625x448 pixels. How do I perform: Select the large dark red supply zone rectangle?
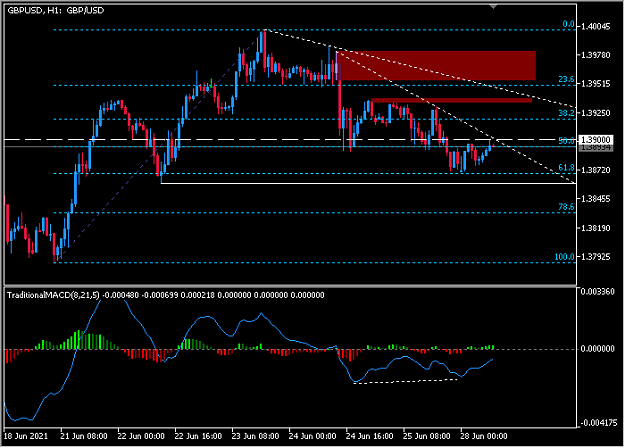point(436,66)
